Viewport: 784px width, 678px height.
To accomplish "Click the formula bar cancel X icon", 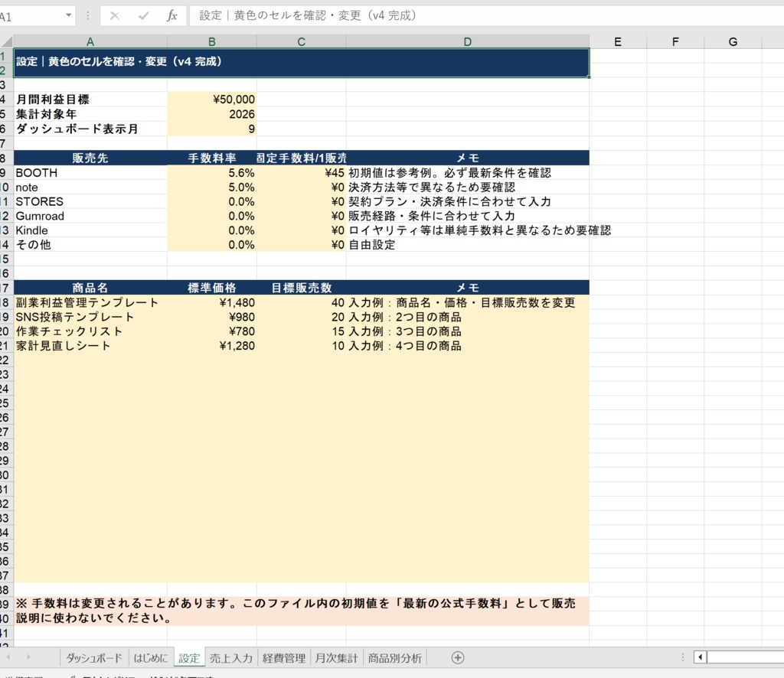I will click(x=115, y=16).
